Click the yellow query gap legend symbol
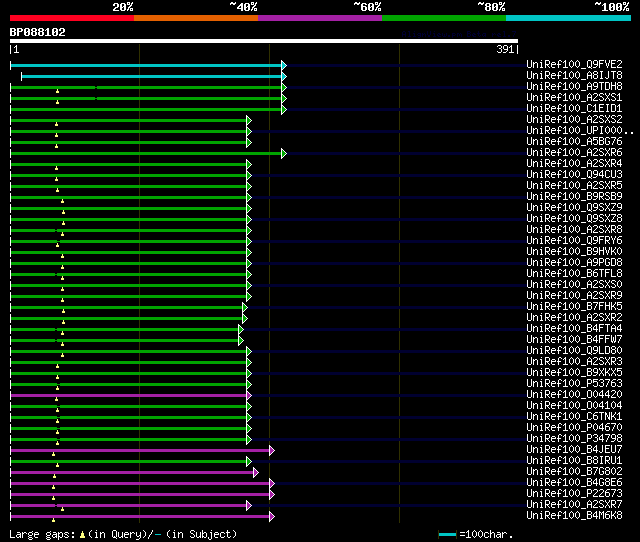 (82, 534)
